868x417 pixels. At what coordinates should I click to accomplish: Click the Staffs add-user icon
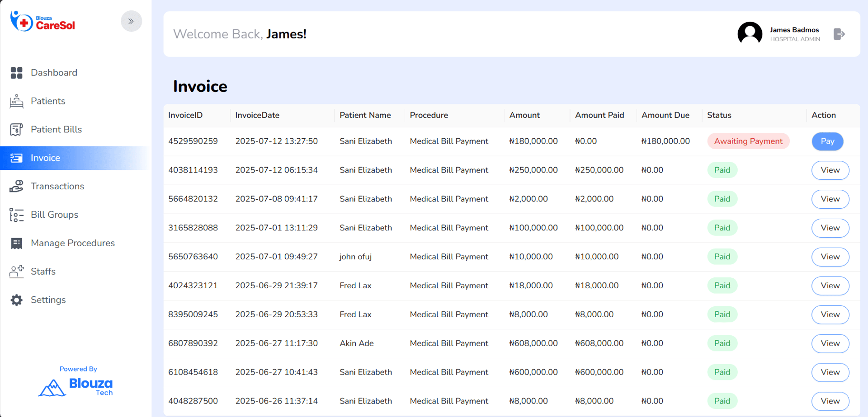17,272
